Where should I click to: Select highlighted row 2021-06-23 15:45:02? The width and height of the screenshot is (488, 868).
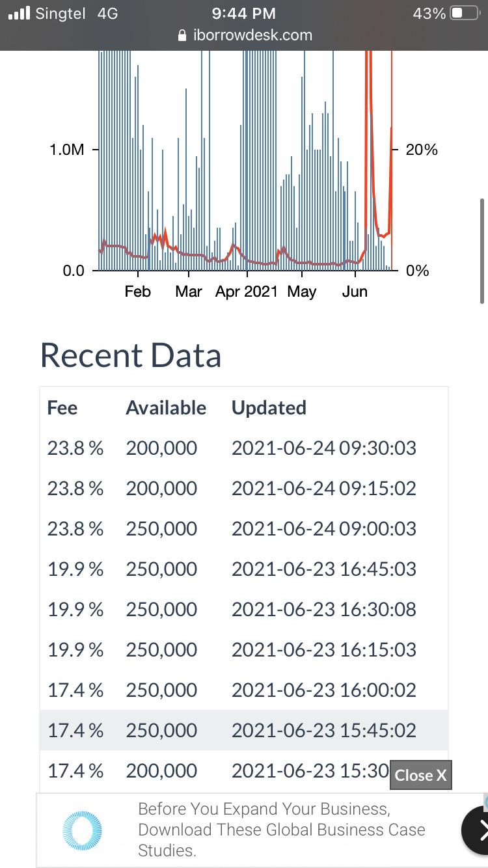point(244,730)
